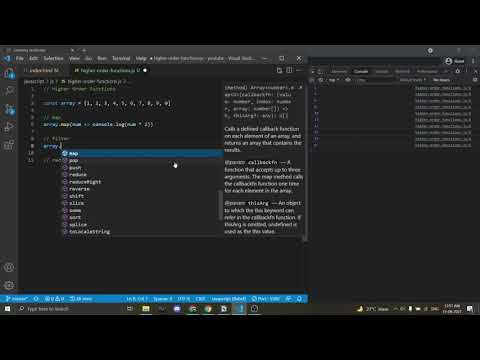The width and height of the screenshot is (480, 360).
Task: Select the sort suggestion
Action: (142, 217)
